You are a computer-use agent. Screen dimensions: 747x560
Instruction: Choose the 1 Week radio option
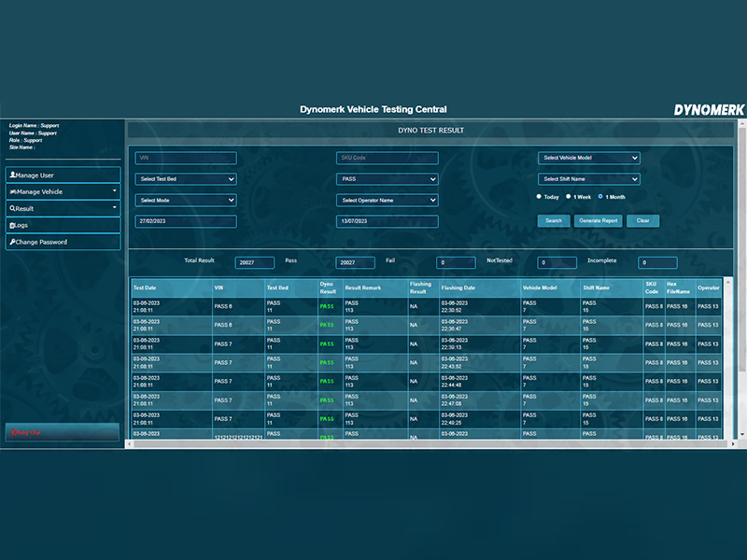coord(569,197)
